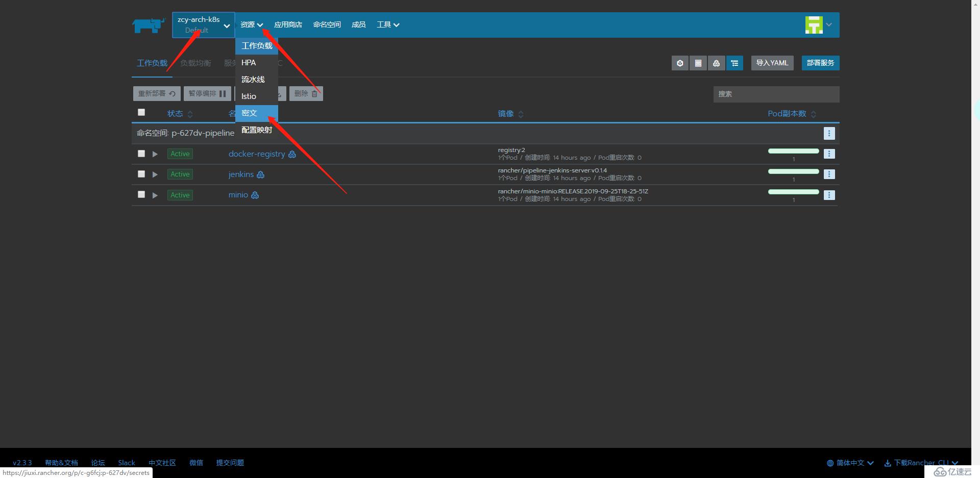Switch to the 工作负载 tab

pyautogui.click(x=152, y=63)
